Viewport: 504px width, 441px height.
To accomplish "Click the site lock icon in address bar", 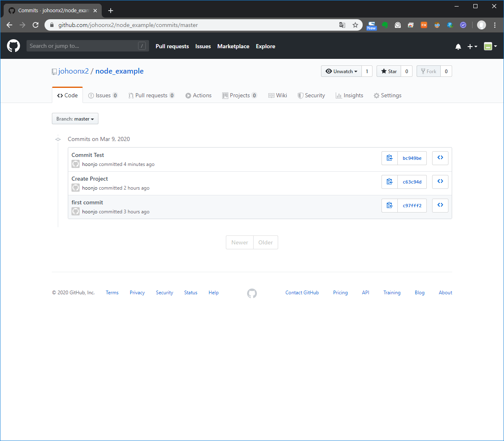I will click(51, 25).
